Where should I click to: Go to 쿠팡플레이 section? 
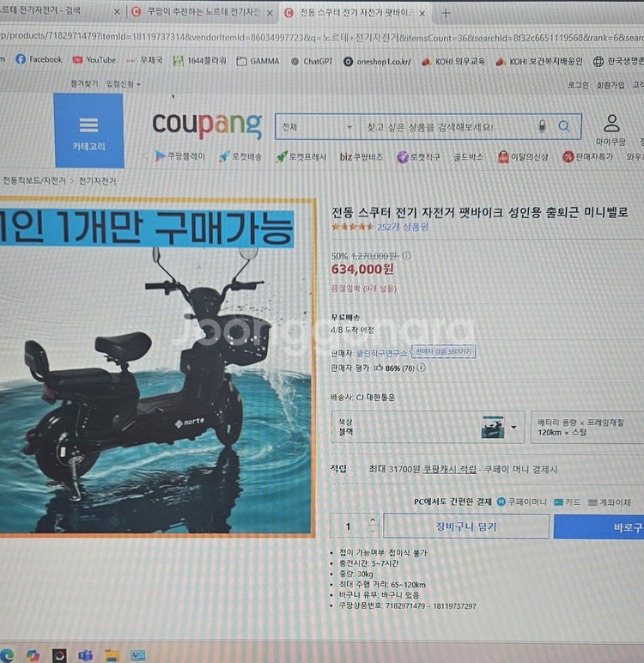coord(179,156)
